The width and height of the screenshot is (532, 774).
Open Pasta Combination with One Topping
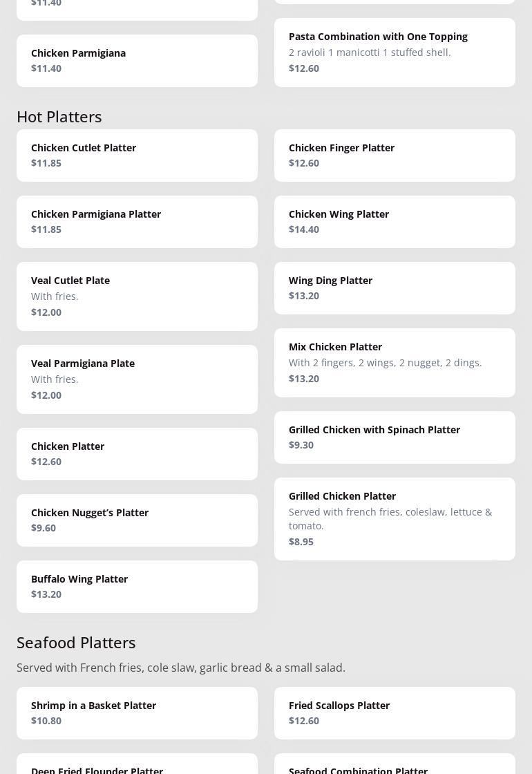(395, 53)
